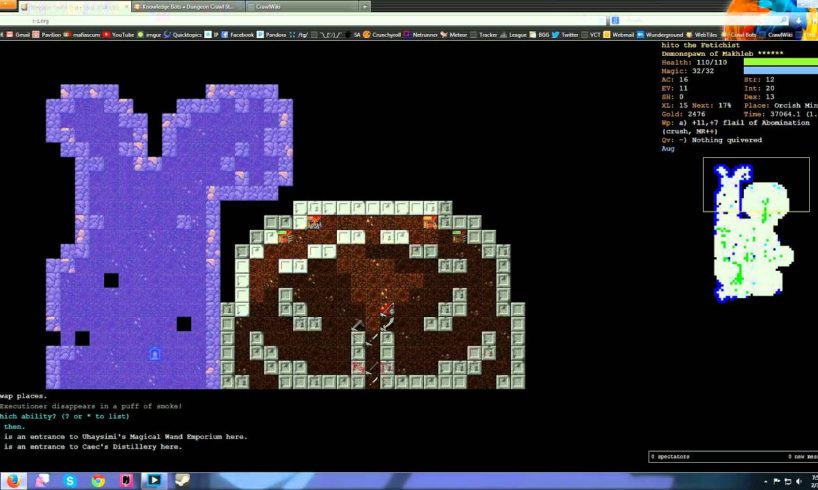Open the mafiascum bookmark
The image size is (818, 490).
click(81, 34)
